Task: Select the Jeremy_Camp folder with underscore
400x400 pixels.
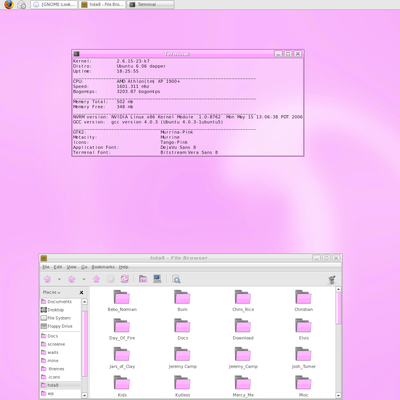Action: [243, 358]
